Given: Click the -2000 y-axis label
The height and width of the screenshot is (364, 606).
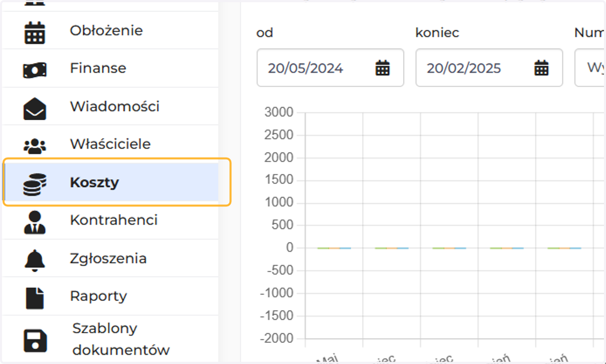Looking at the screenshot, I should tap(277, 338).
